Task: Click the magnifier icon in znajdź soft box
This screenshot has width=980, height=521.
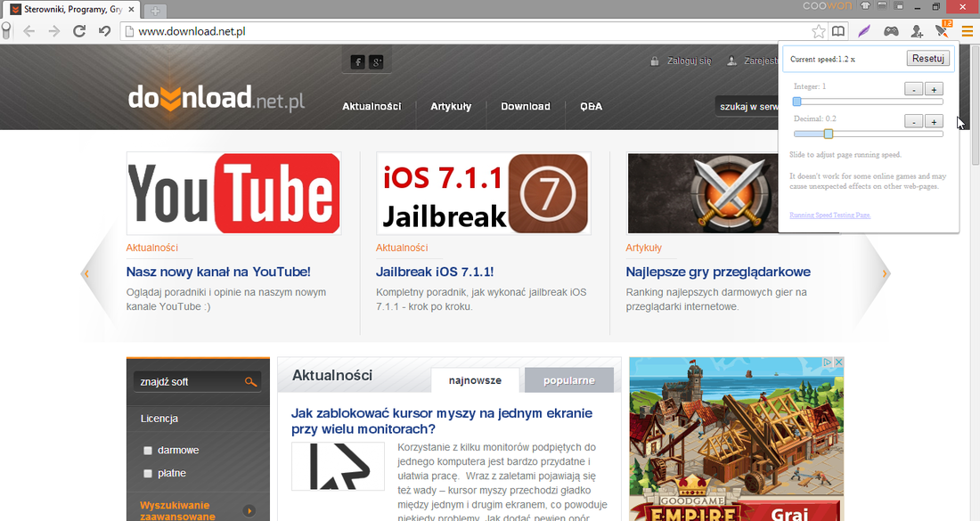Action: [250, 382]
